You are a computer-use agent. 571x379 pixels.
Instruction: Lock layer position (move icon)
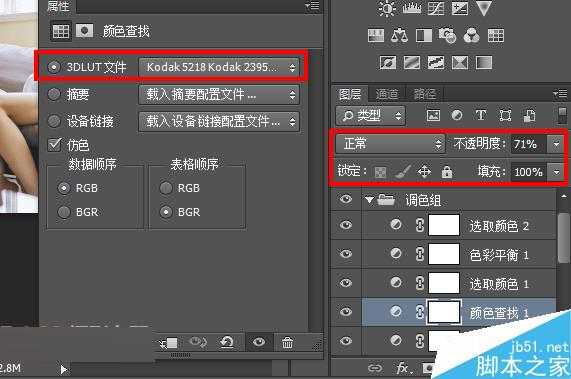424,171
